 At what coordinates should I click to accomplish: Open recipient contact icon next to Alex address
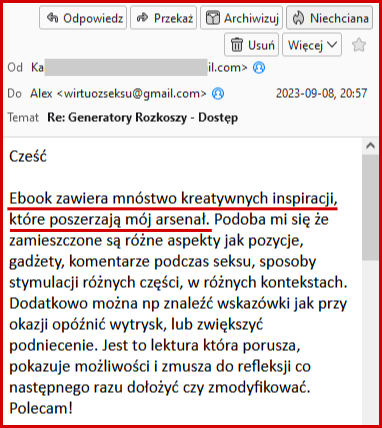coord(218,94)
